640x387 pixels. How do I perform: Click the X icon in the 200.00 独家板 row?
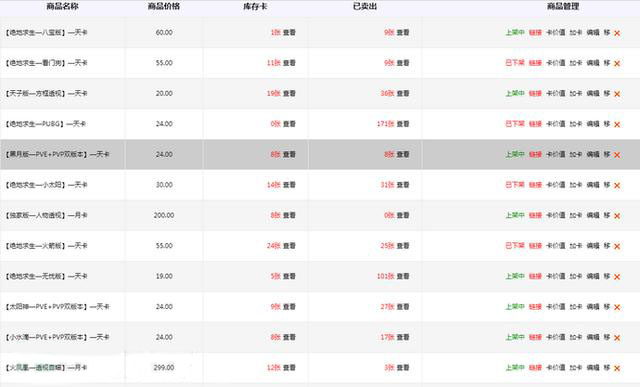pyautogui.click(x=617, y=216)
